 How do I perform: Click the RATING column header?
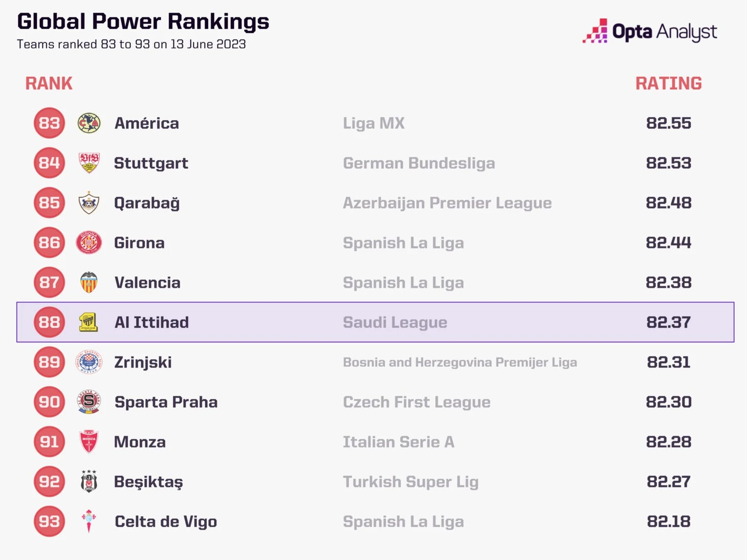[x=668, y=83]
